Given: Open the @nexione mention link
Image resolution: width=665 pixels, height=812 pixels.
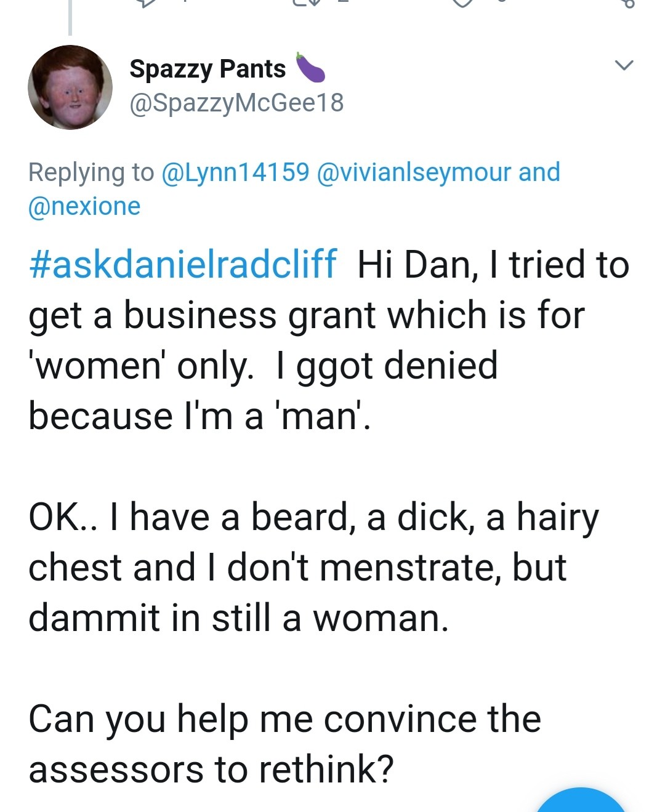Looking at the screenshot, I should (84, 206).
